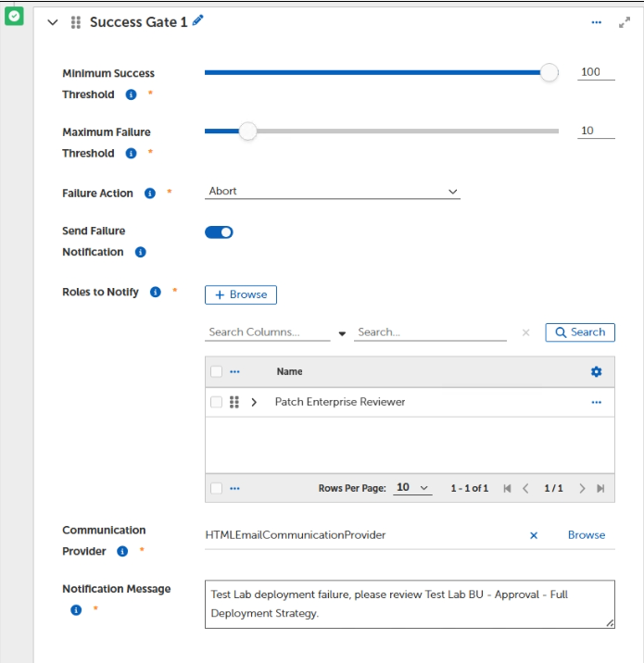This screenshot has width=644, height=663.
Task: Toggle the Send Failure Notification switch
Action: [x=219, y=232]
